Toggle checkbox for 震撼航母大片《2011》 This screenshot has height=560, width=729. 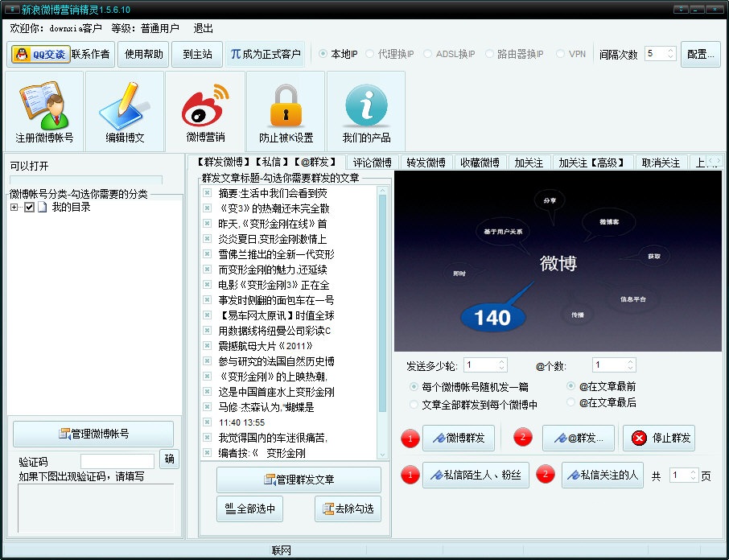[x=208, y=346]
